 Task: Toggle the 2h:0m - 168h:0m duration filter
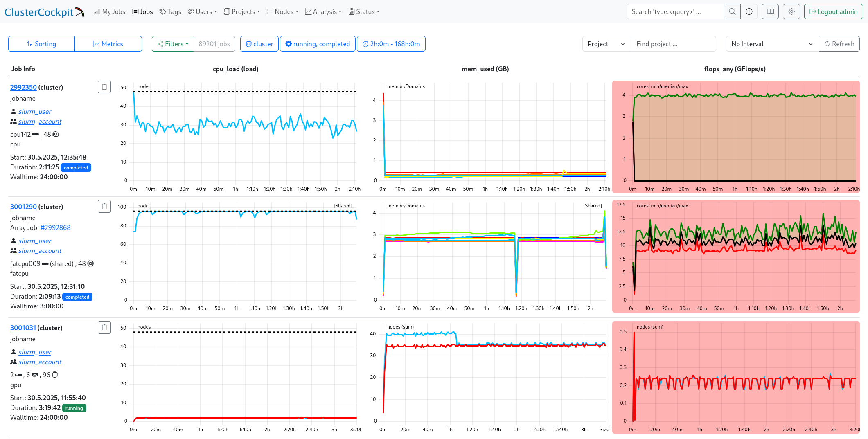[x=391, y=44]
